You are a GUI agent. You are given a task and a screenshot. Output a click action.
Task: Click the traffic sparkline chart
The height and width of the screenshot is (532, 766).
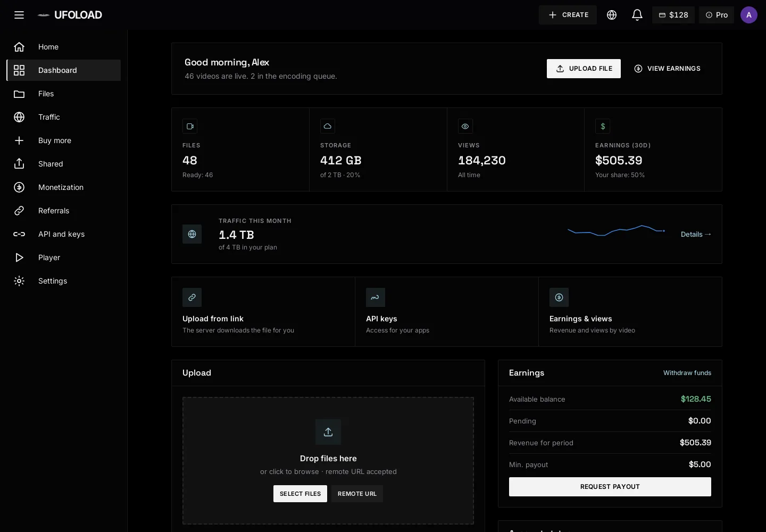tap(617, 230)
